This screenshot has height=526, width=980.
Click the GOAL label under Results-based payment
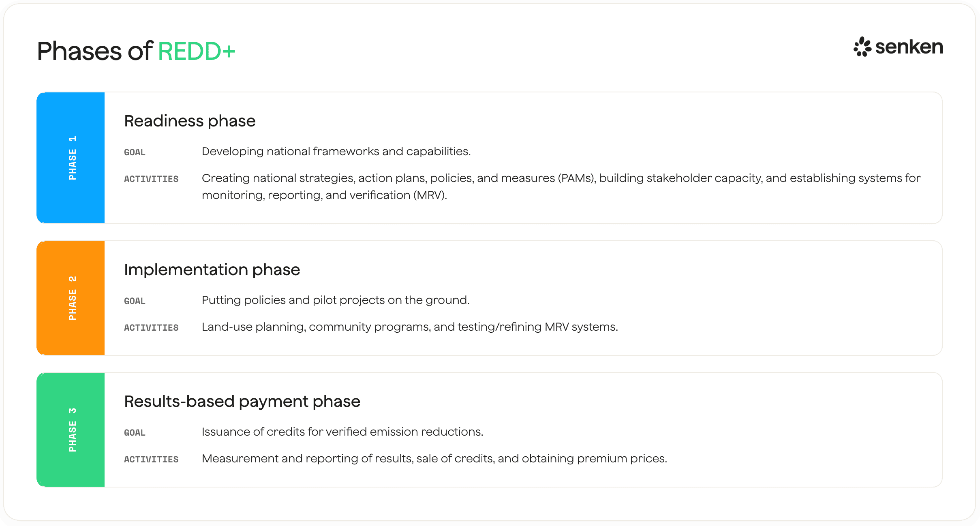tap(135, 432)
